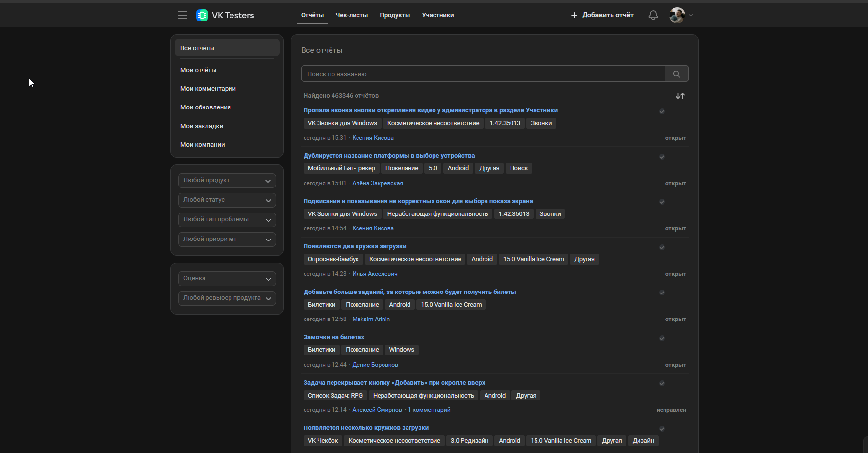Open author Денис Боровков profile
Screen dimensions: 868x453
pos(375,365)
